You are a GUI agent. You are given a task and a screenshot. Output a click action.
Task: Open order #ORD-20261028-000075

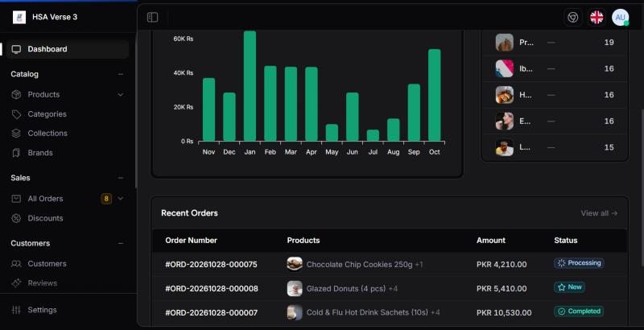click(x=211, y=265)
